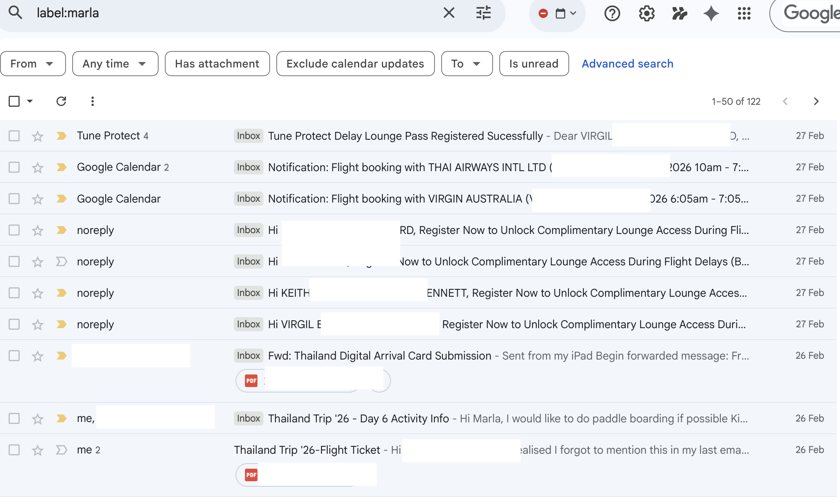This screenshot has width=840, height=504.
Task: Go to the next page of results
Action: [816, 101]
